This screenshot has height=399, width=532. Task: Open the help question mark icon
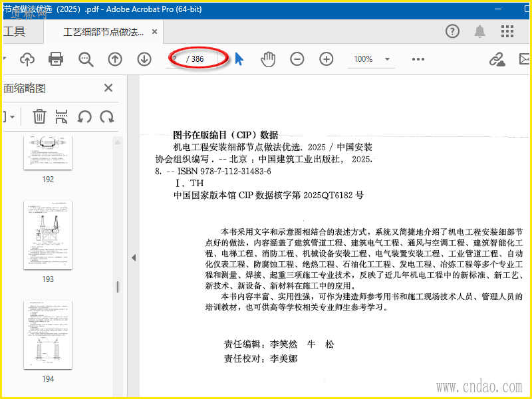pos(452,31)
